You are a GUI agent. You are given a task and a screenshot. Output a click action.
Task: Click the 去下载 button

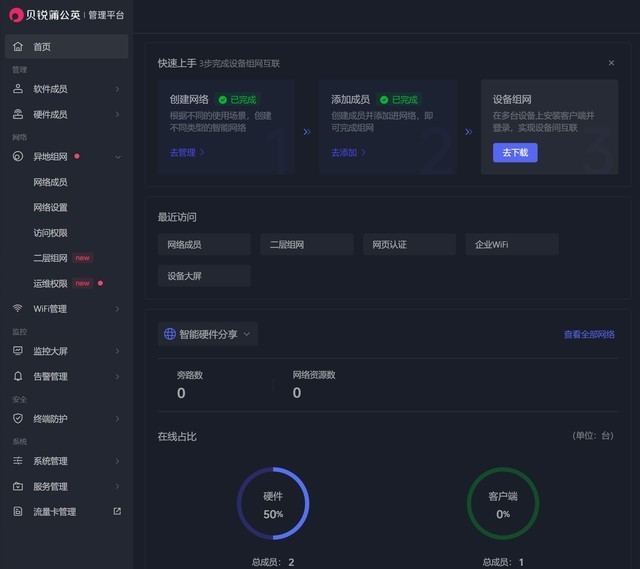pyautogui.click(x=515, y=153)
